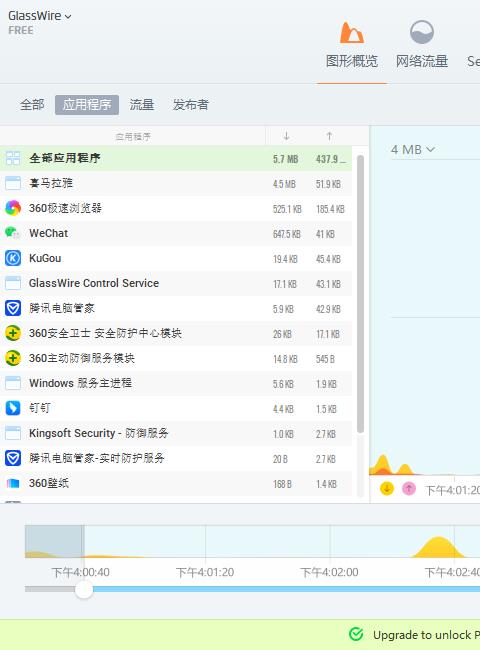
Task: Click the Windows 服务主进程 icon
Action: click(13, 383)
